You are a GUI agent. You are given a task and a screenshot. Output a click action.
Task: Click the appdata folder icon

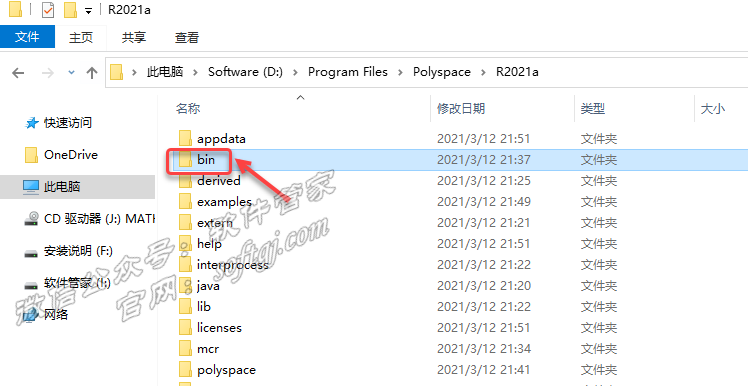(186, 139)
